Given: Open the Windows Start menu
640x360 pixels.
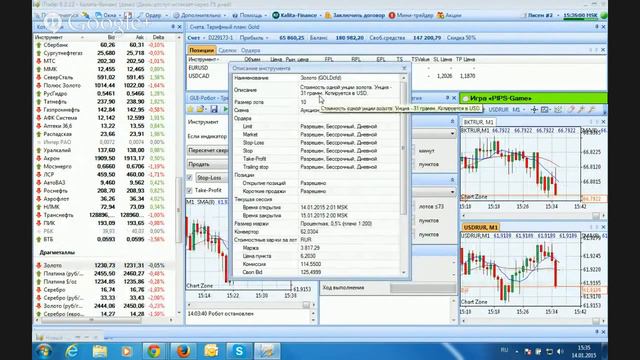Looking at the screenshot, I should 44,351.
